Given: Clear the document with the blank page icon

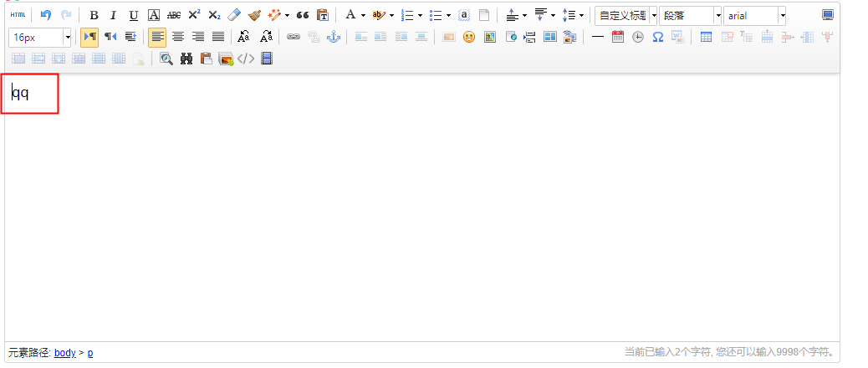Looking at the screenshot, I should point(484,16).
